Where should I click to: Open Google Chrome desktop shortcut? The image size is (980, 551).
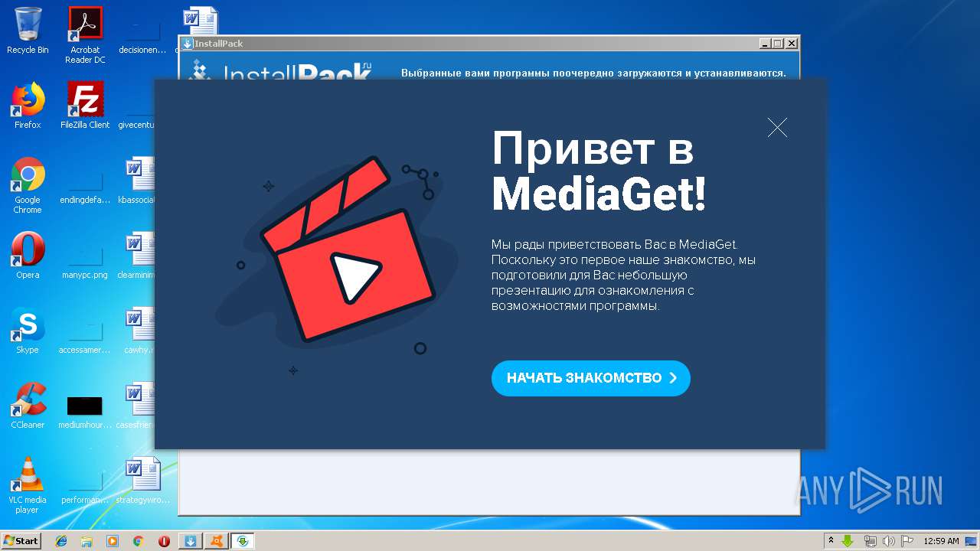tap(28, 185)
